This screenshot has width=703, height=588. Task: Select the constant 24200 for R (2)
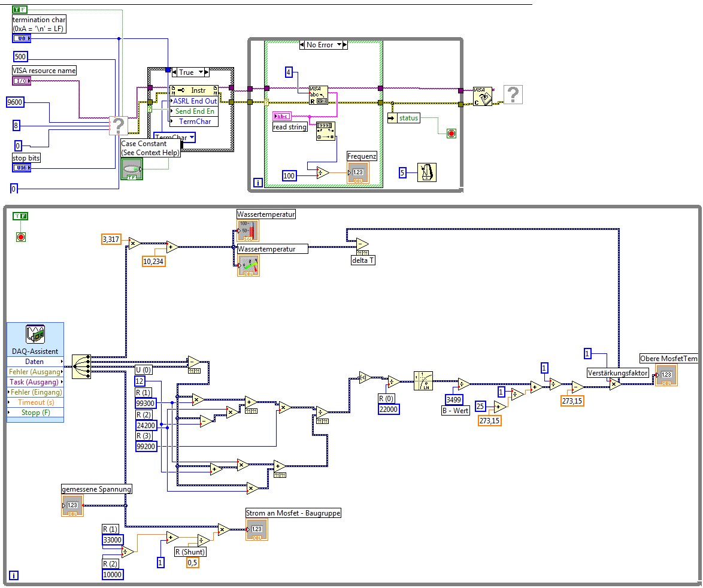146,425
